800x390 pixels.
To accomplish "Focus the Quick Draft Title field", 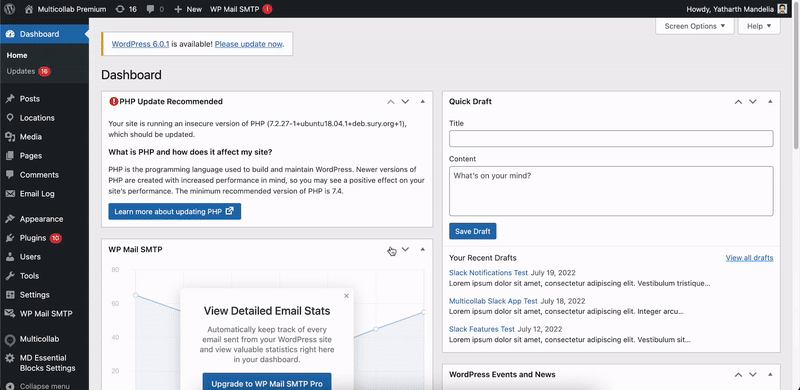I will (x=611, y=138).
